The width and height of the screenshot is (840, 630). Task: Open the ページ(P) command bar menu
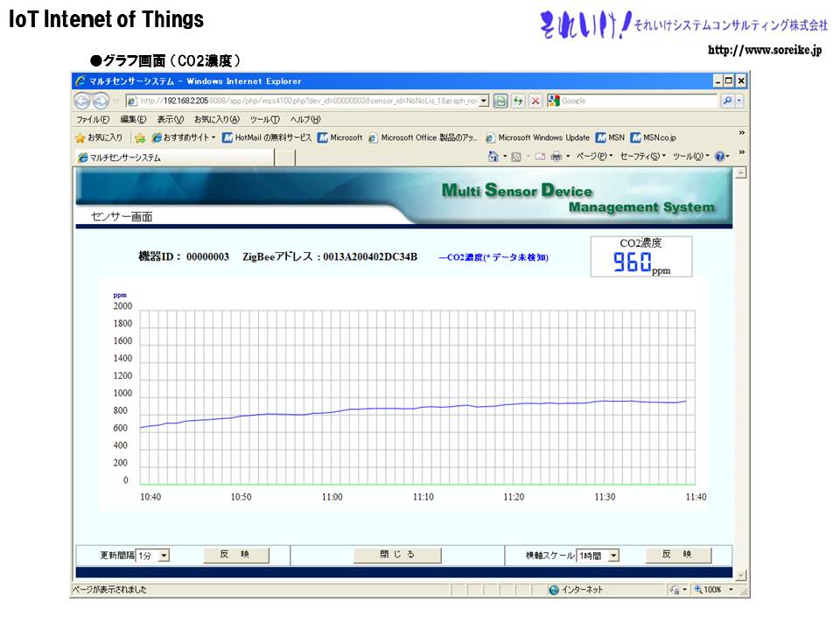[594, 157]
